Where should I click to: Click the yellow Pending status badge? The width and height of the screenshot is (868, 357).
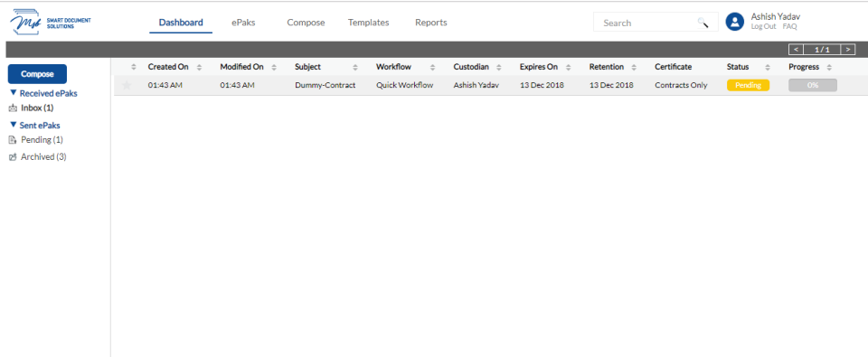tap(748, 85)
